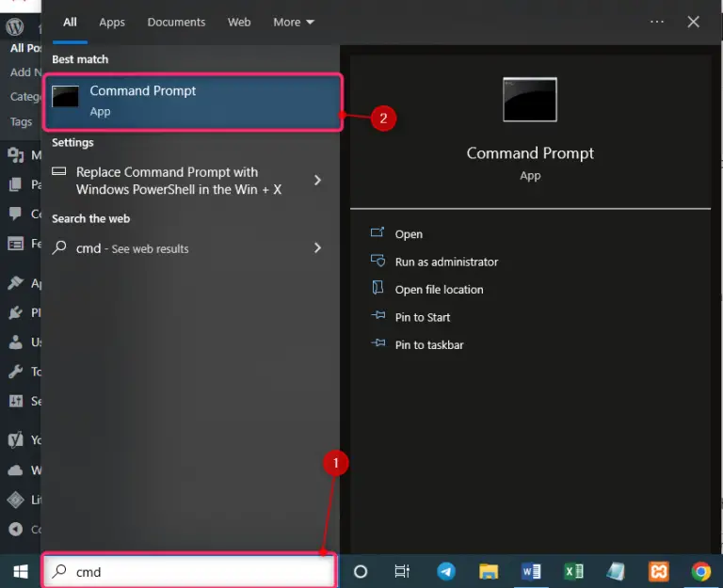
Task: Click the Task View icon
Action: [402, 571]
